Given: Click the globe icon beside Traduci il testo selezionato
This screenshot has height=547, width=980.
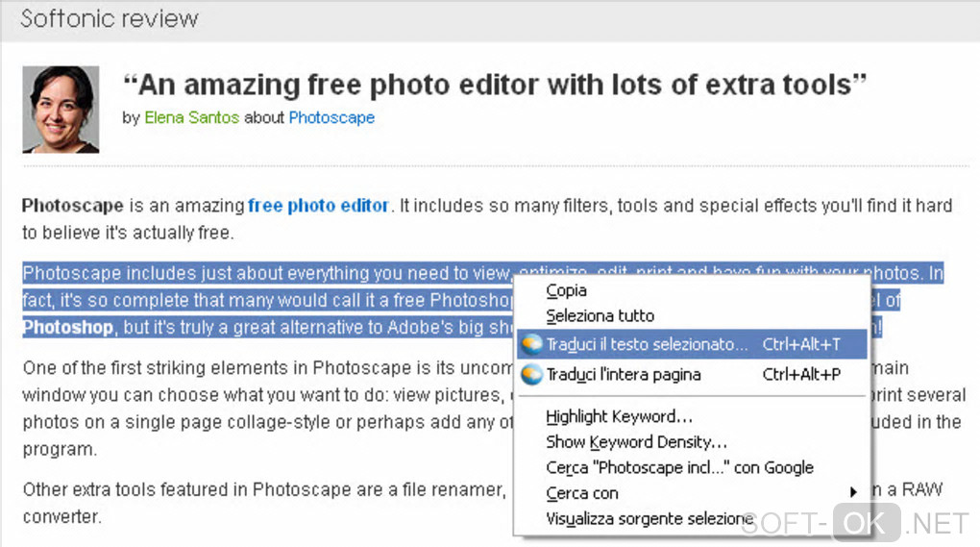Looking at the screenshot, I should pyautogui.click(x=531, y=345).
